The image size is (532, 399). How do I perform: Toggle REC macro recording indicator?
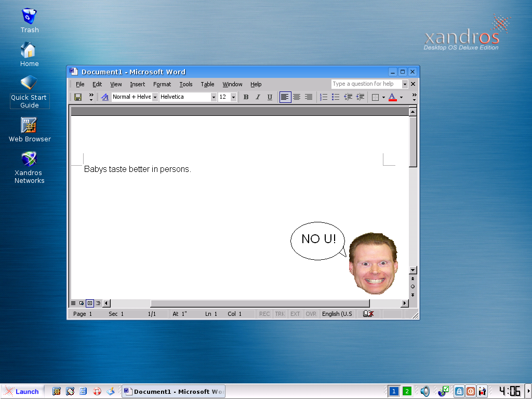[264, 314]
